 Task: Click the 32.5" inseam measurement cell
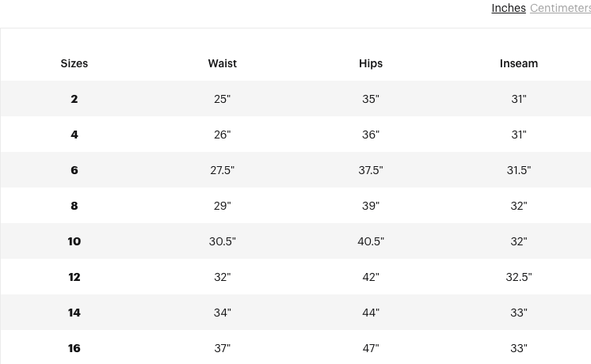tap(519, 277)
